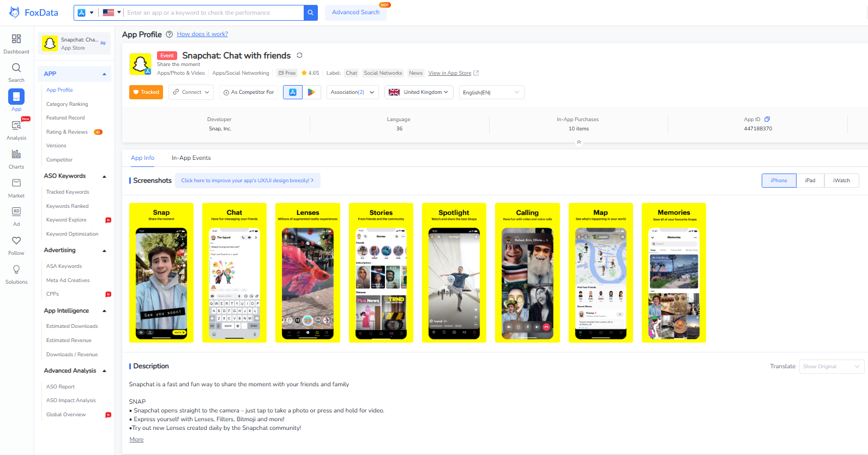Open How does it work? link
This screenshot has height=455, width=868.
(202, 34)
